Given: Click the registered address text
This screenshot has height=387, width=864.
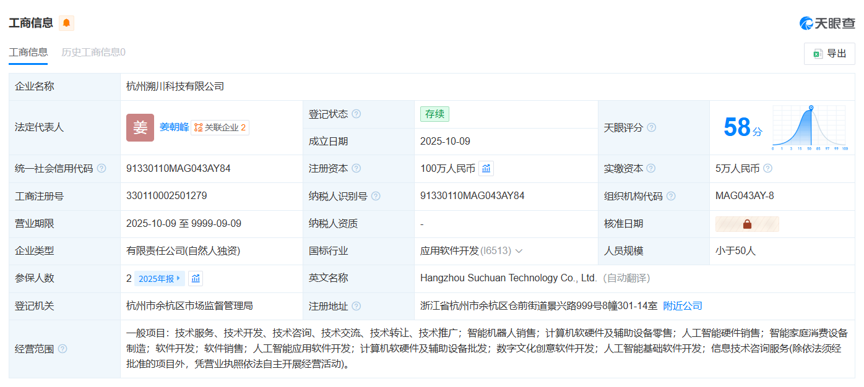Looking at the screenshot, I should (x=538, y=306).
